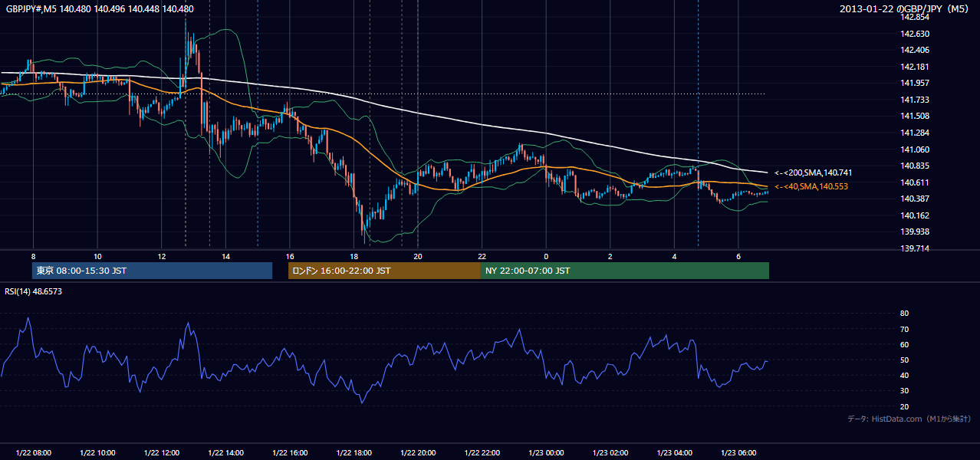
Task: Click hour 0 on the price chart time axis
Action: (546, 256)
